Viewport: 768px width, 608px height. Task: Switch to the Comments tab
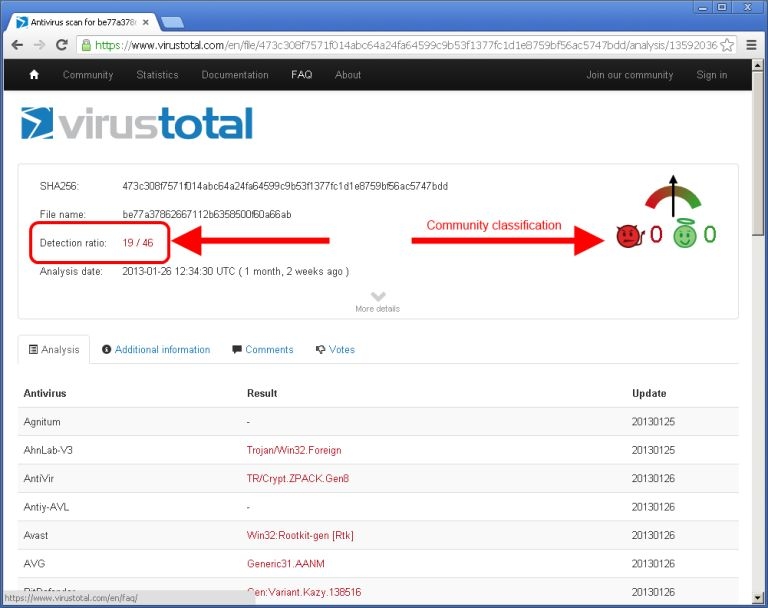pos(263,349)
